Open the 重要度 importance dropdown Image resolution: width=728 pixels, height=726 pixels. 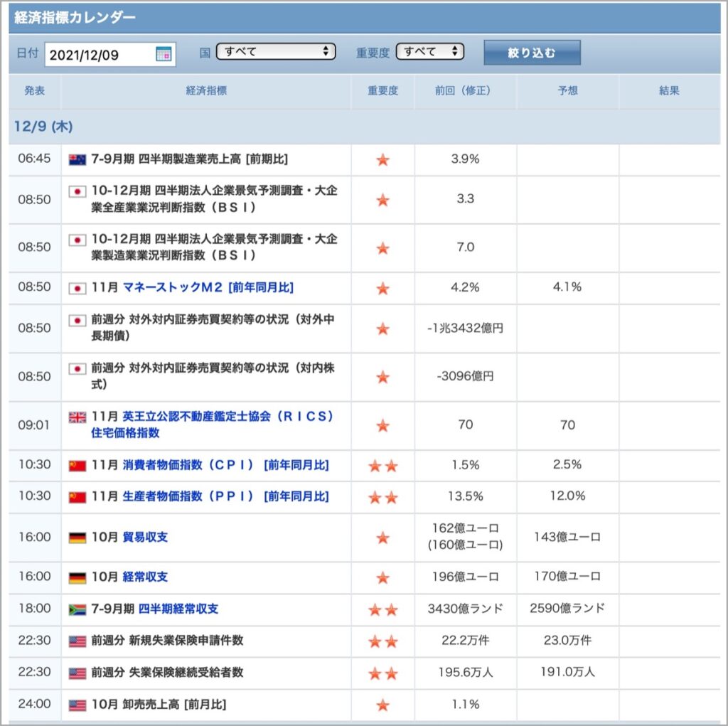coord(430,52)
